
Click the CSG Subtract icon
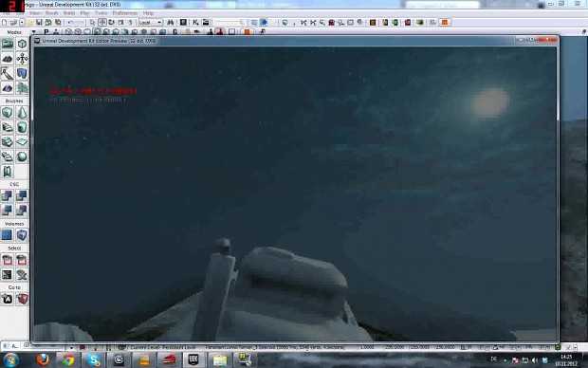click(x=22, y=195)
